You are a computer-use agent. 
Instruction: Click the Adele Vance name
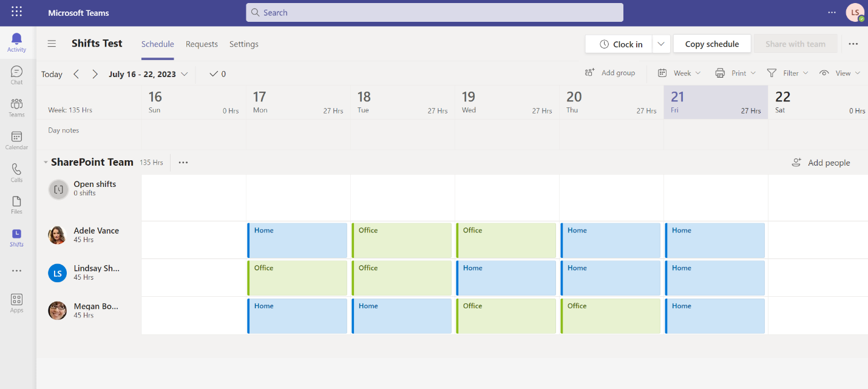(x=96, y=231)
